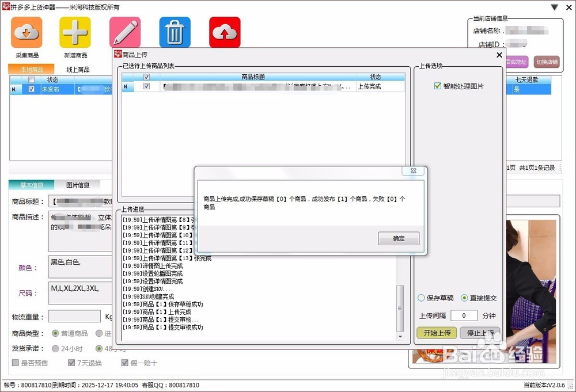Select the 普通商品 product type radio
The image size is (576, 392).
[x=55, y=333]
